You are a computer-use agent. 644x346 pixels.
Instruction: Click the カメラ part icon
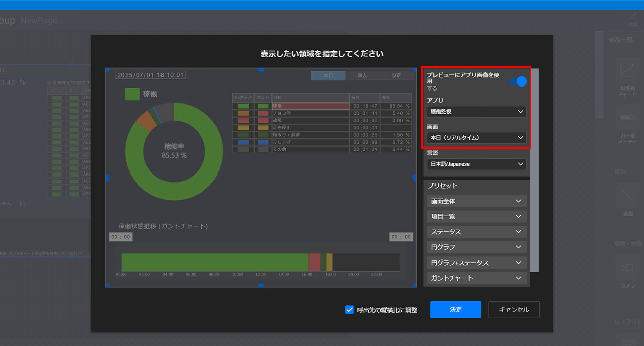pyautogui.click(x=627, y=268)
